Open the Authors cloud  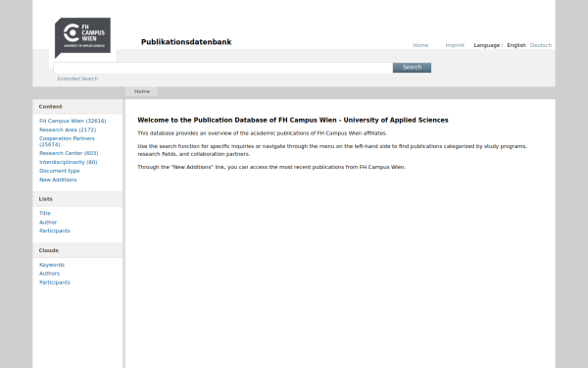(50, 274)
